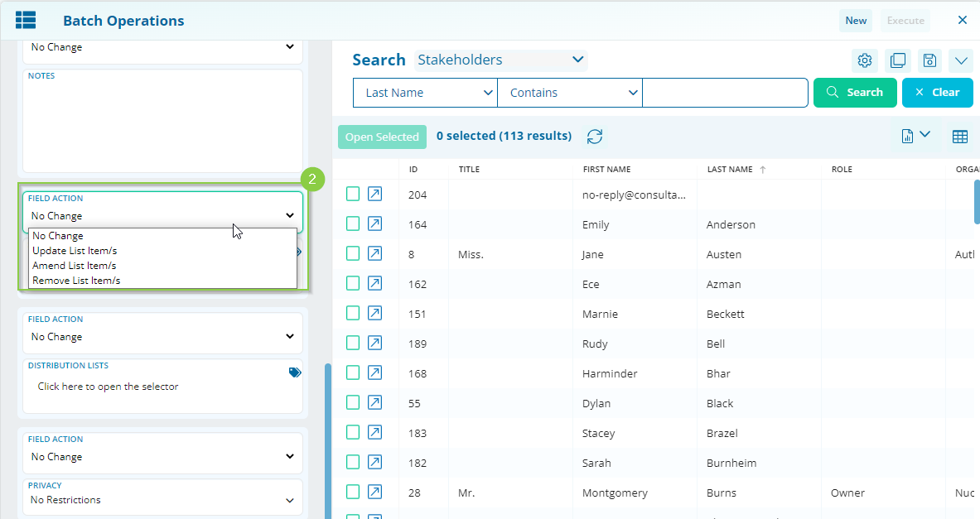
Task: Click inside the empty search text field
Action: [x=725, y=92]
